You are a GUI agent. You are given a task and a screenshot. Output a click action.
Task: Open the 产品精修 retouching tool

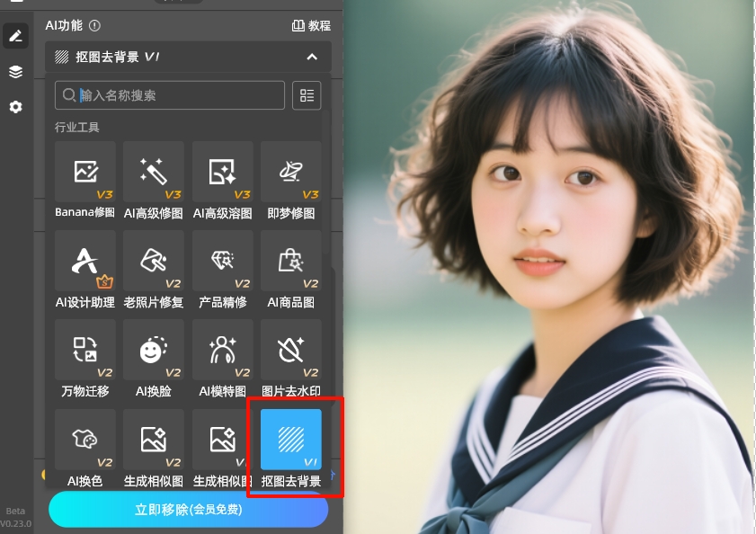[x=222, y=261]
